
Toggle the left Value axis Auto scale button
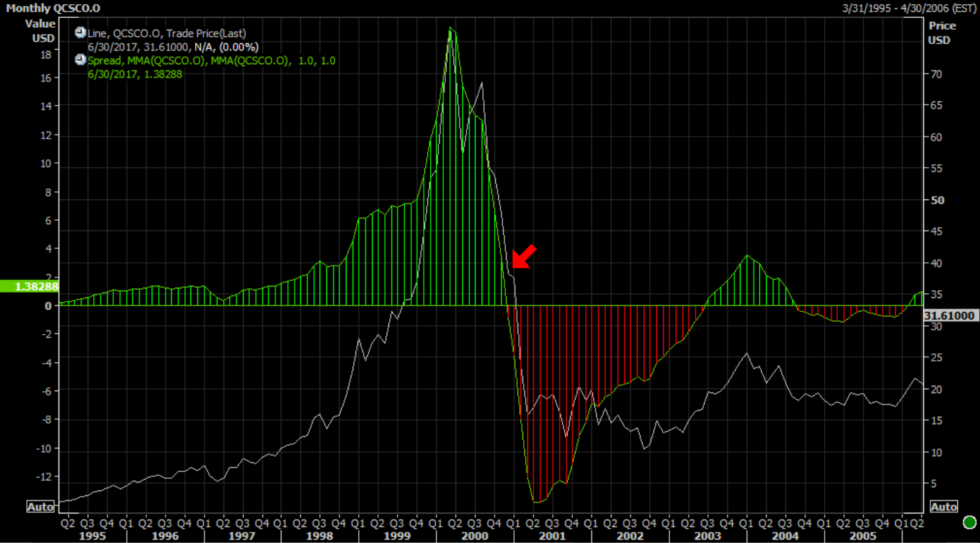click(40, 507)
